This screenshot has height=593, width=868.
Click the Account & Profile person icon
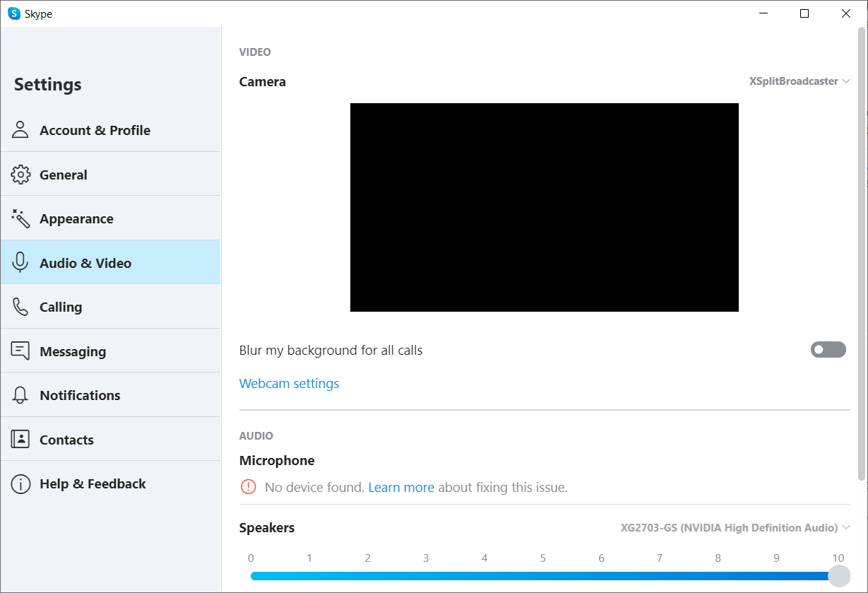(x=20, y=130)
